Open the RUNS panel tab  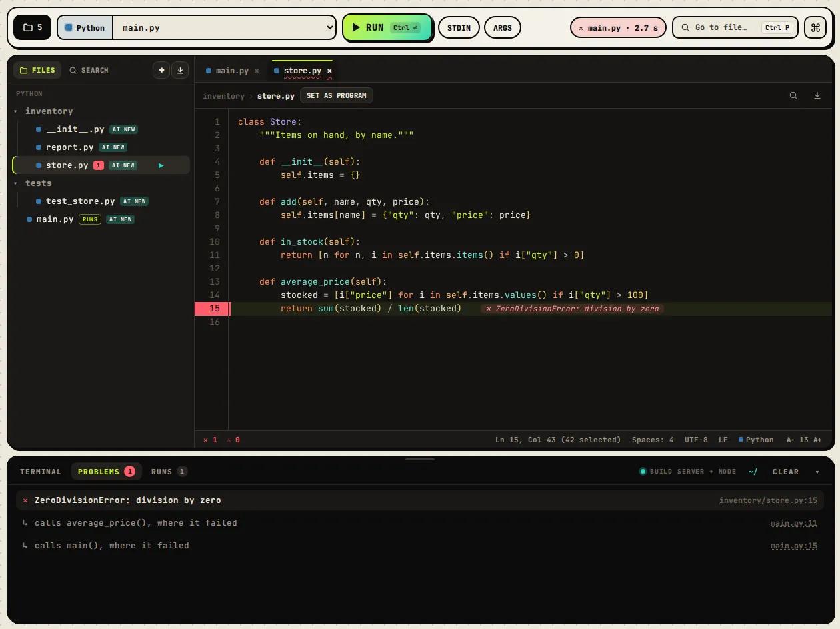[x=169, y=472]
